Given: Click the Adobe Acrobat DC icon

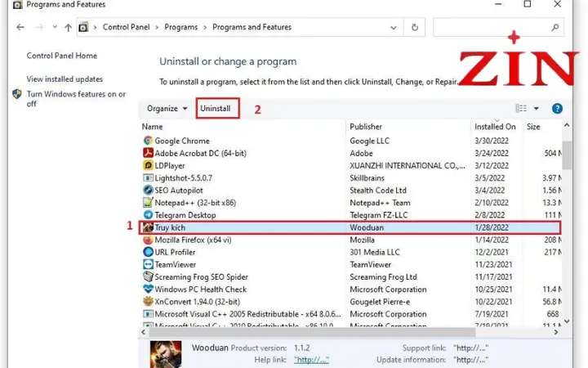Looking at the screenshot, I should coord(148,153).
